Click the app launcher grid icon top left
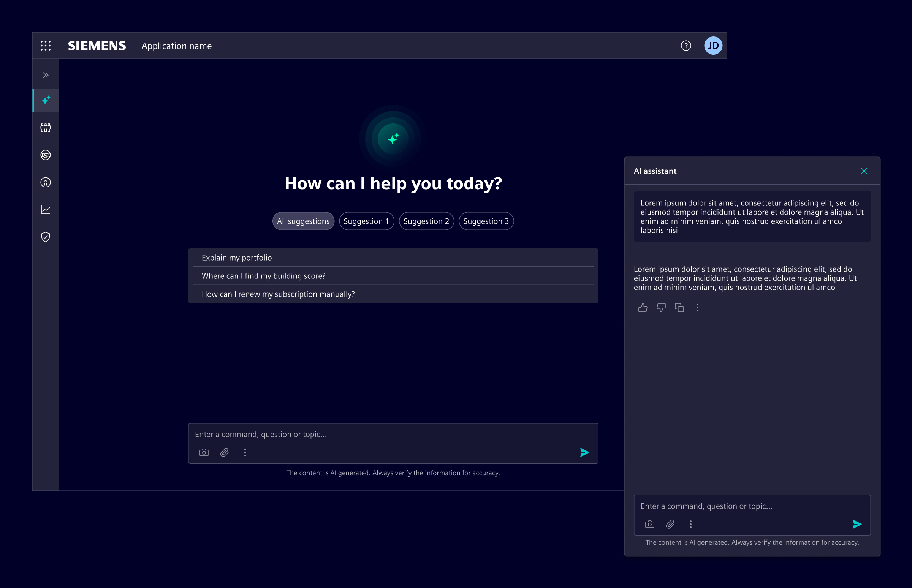Screen dimensions: 912x588 click(46, 46)
